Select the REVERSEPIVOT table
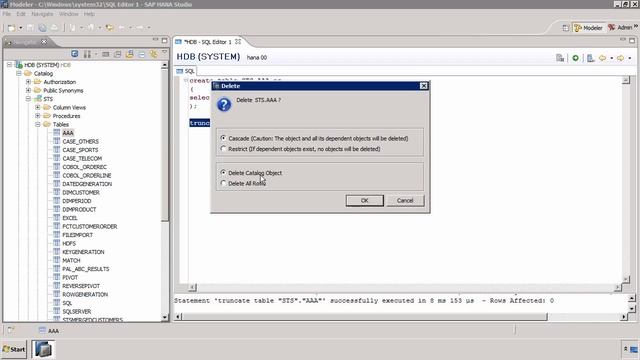The image size is (640, 360). click(81, 286)
